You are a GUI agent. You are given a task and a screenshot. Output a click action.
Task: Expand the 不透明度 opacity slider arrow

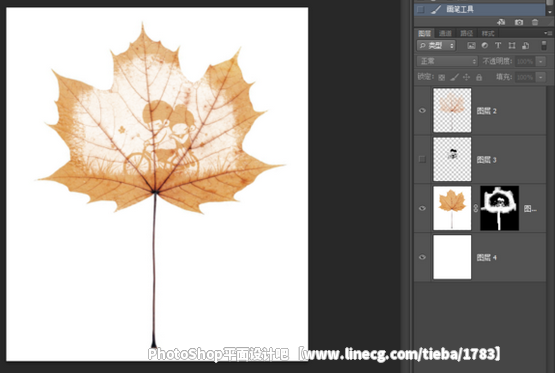tap(541, 61)
